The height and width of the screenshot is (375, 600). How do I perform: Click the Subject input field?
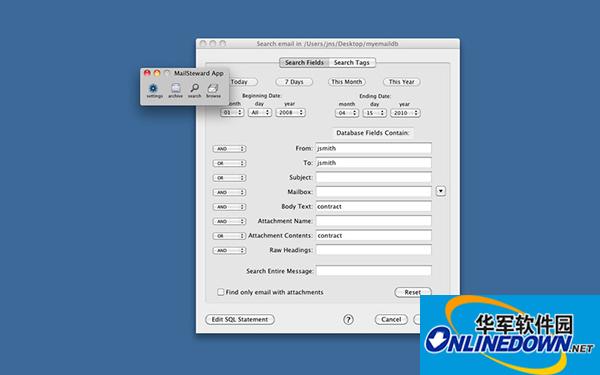(373, 177)
